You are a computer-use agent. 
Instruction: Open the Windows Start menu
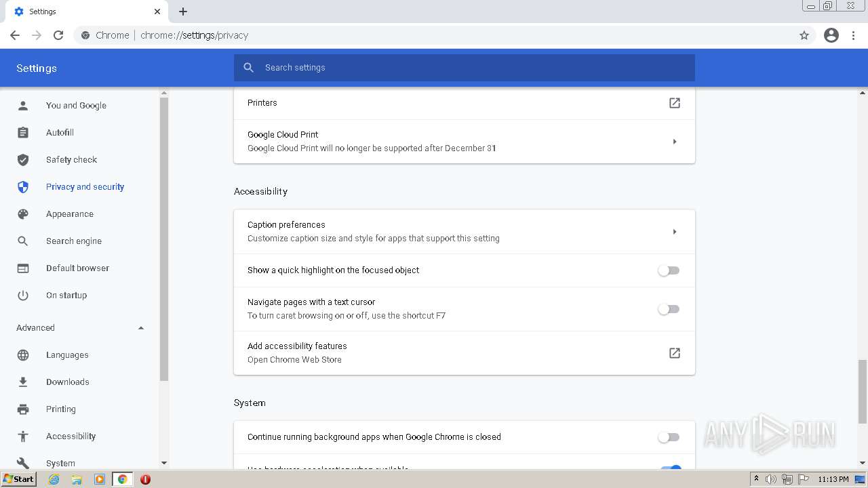[18, 479]
